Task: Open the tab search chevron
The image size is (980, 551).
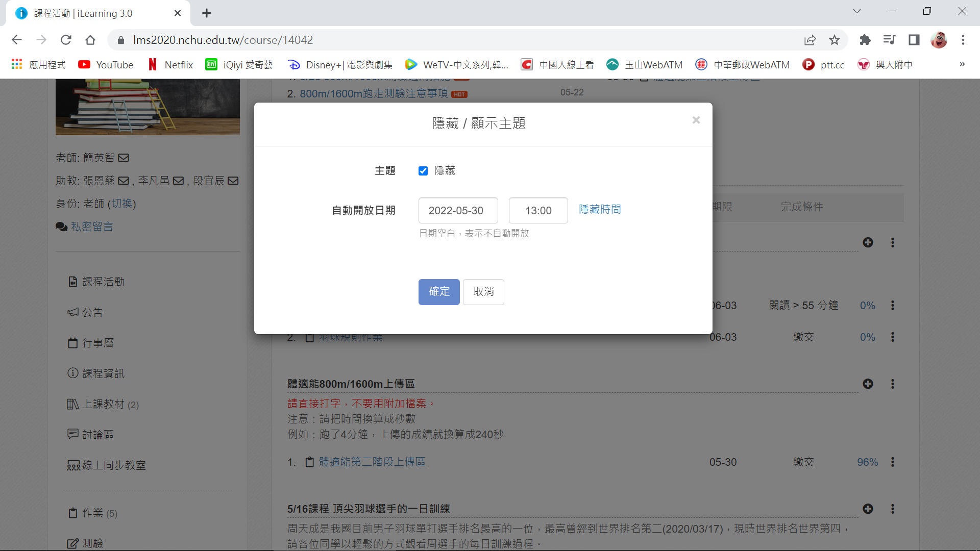Action: (x=857, y=11)
